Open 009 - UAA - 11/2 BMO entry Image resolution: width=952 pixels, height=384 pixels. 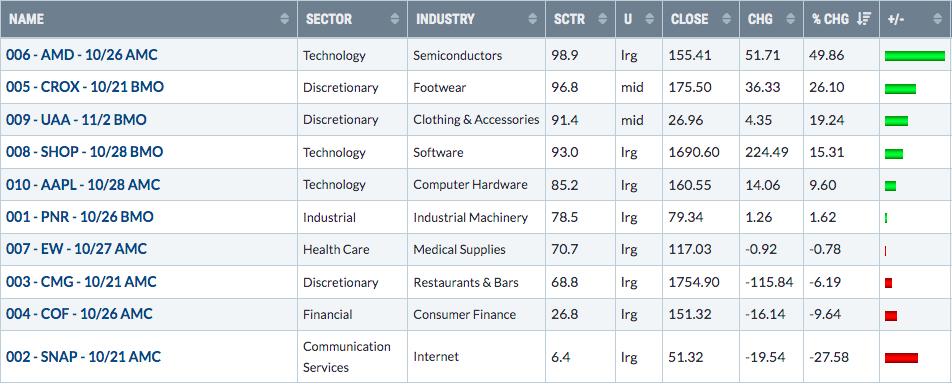coord(76,120)
